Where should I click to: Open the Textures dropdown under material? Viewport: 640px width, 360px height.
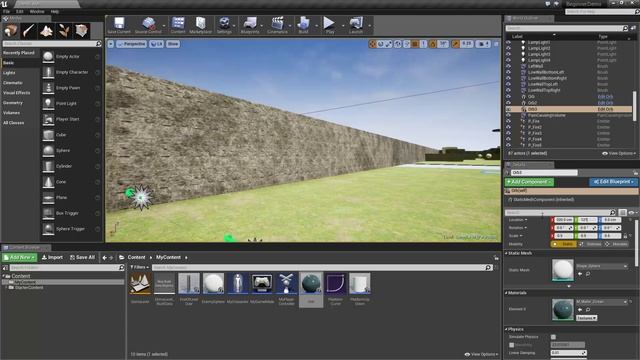[587, 318]
